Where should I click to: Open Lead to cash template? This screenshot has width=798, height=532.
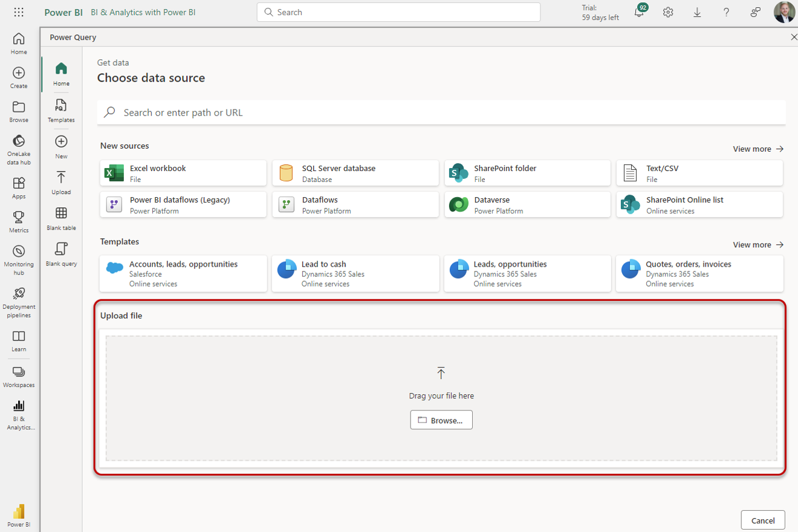tap(355, 273)
